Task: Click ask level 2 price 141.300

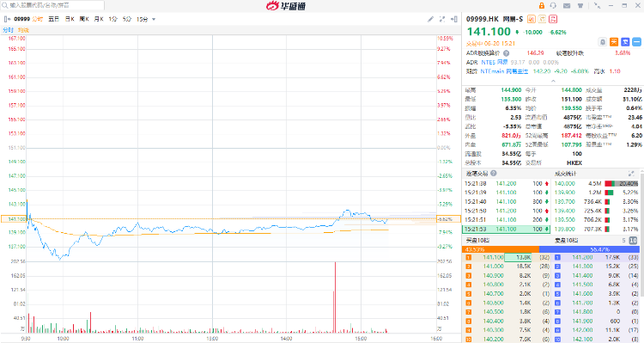Action: tap(582, 266)
